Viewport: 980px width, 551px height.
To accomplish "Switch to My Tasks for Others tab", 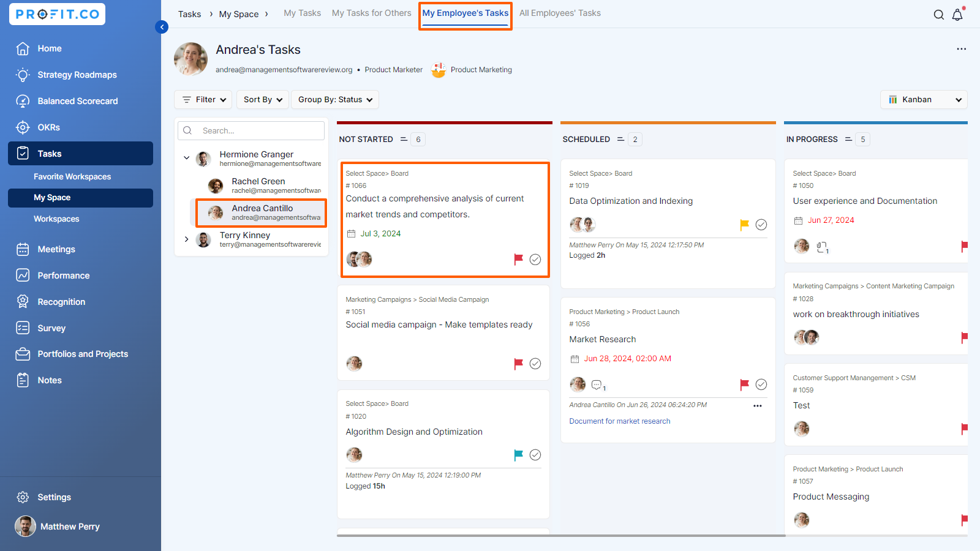I will (x=371, y=13).
